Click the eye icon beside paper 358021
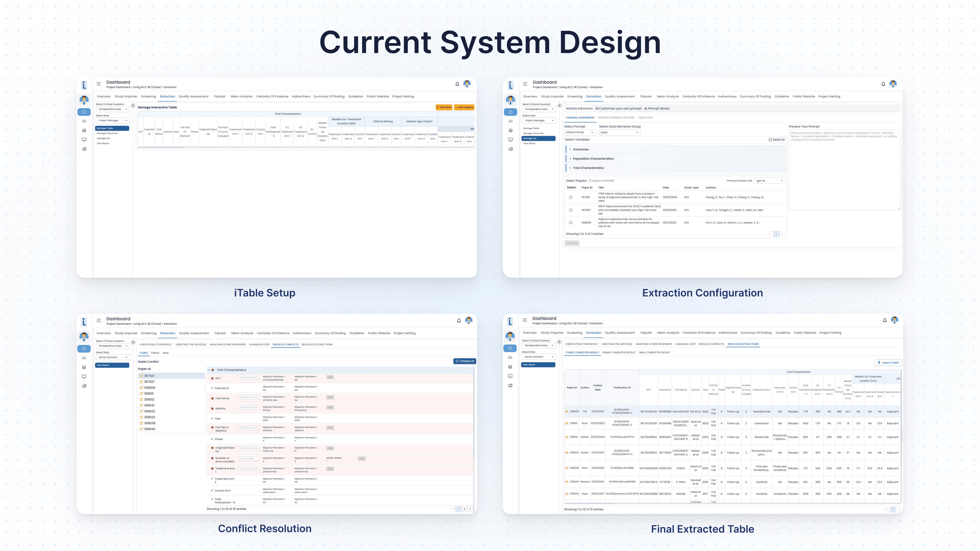The image size is (980, 551). click(x=566, y=437)
